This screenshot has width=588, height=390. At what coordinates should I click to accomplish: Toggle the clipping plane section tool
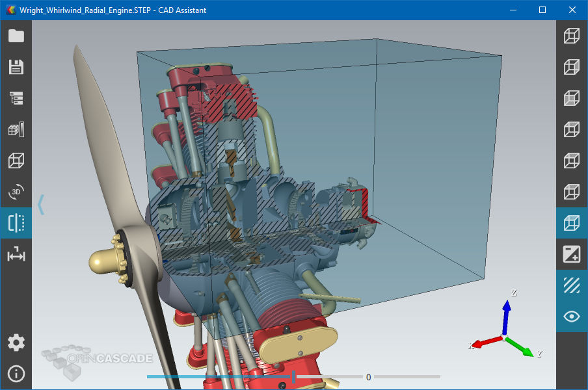click(x=16, y=223)
